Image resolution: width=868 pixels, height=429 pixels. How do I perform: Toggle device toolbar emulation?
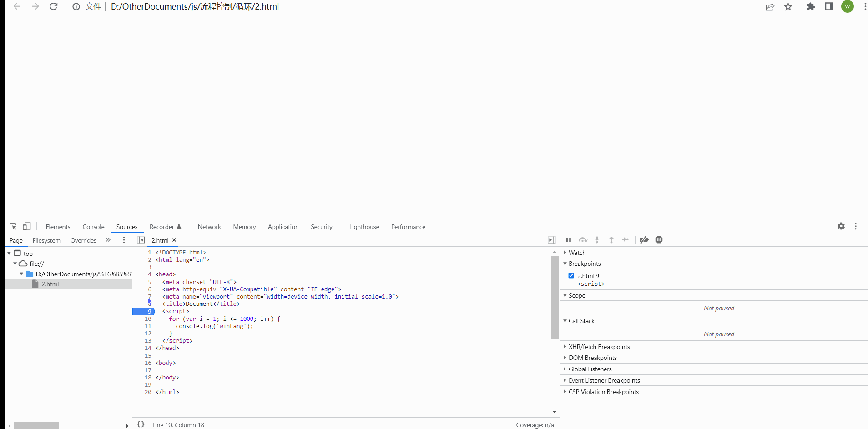27,226
